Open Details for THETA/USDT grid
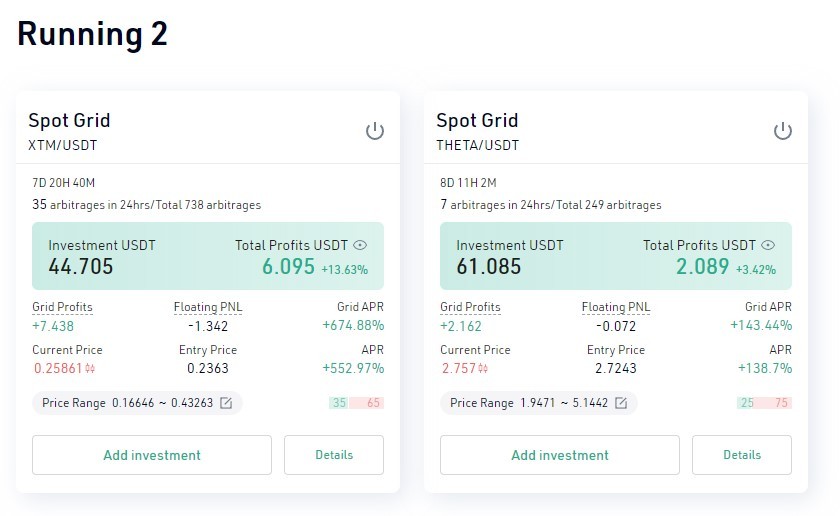This screenshot has width=840, height=516. (742, 455)
